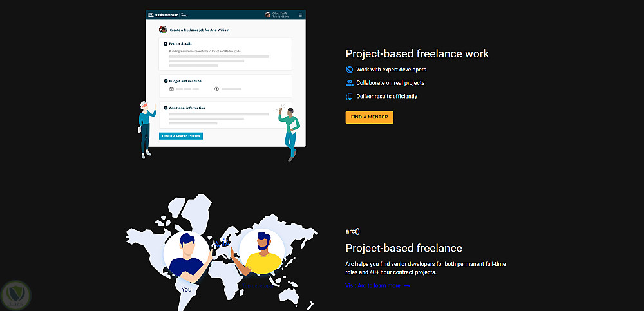Open the Visit Arc to learn more link
Viewport: 644px width, 311px height.
point(377,285)
